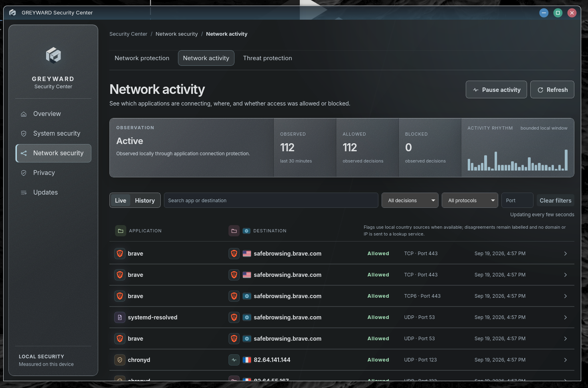Open the All protocols dropdown

coord(470,200)
